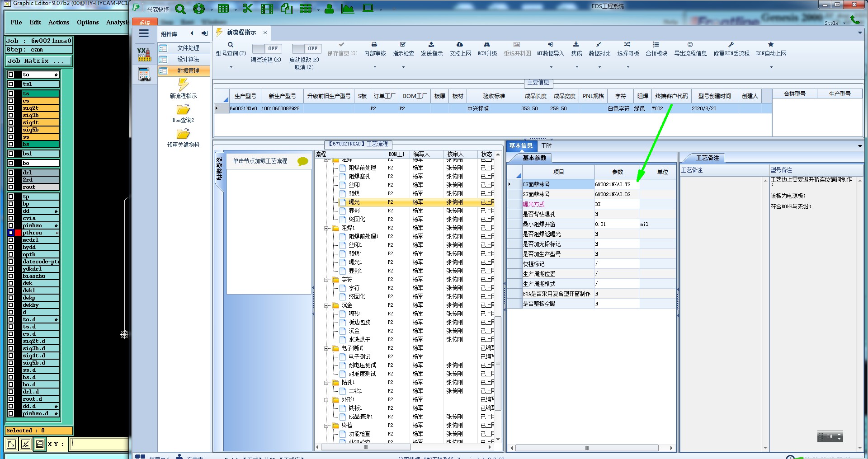Select 系统 ribbon tab

tap(144, 22)
